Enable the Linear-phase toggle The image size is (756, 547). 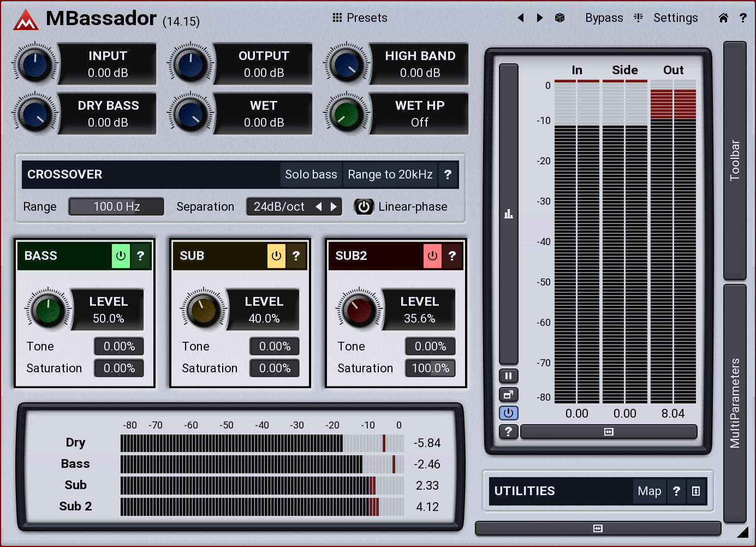pyautogui.click(x=364, y=207)
